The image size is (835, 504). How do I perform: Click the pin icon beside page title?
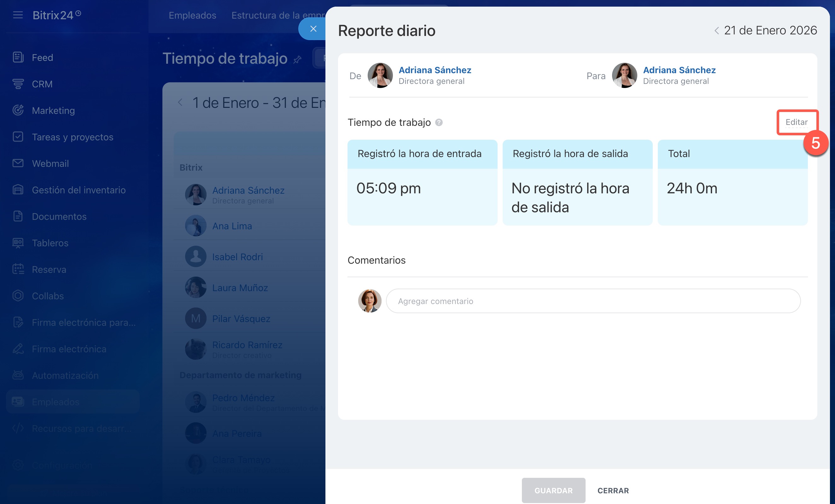pyautogui.click(x=297, y=60)
